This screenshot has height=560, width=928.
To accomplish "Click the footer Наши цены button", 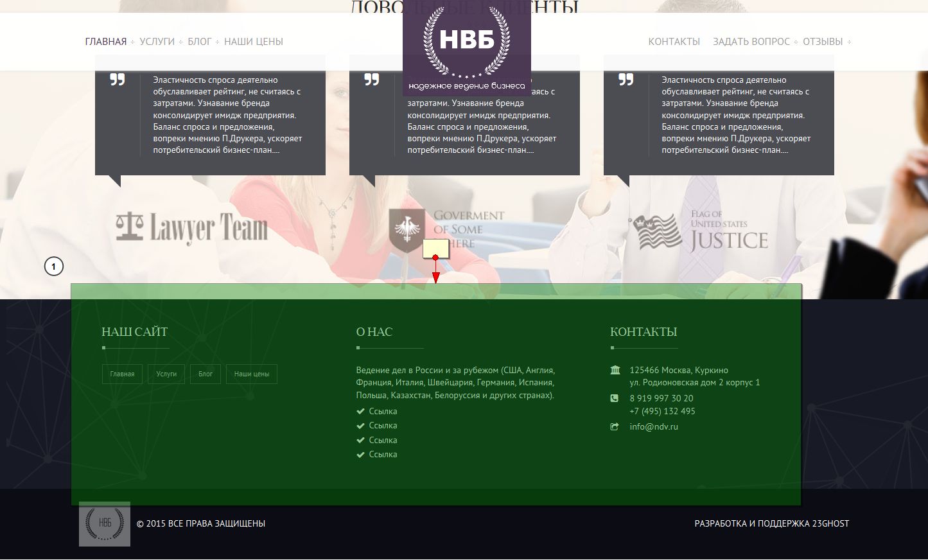I will 252,374.
